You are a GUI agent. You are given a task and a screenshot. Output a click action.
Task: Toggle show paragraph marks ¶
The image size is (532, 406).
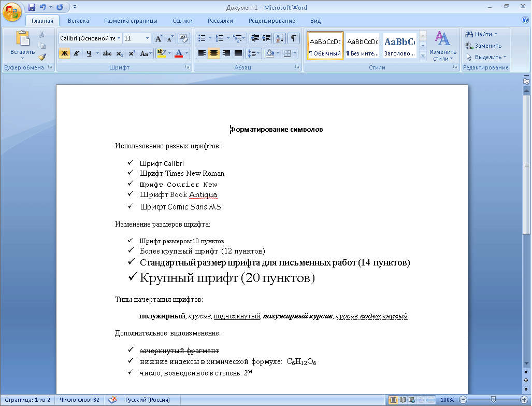[x=294, y=38]
